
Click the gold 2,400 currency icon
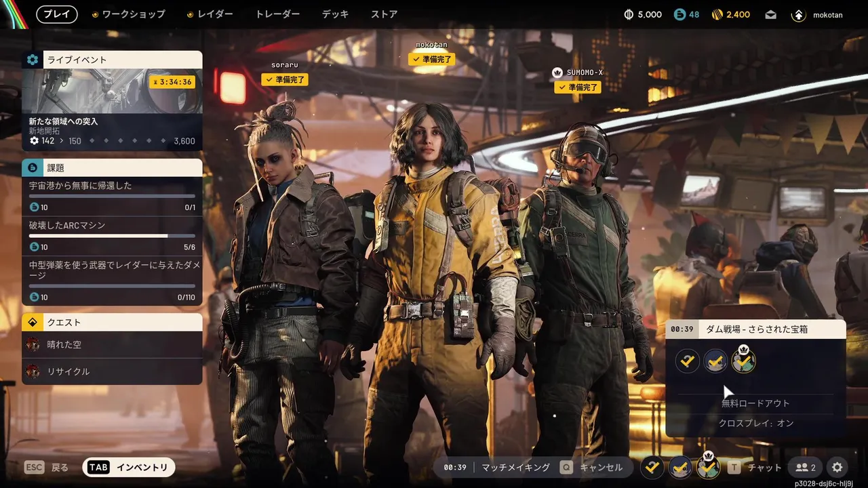(718, 14)
